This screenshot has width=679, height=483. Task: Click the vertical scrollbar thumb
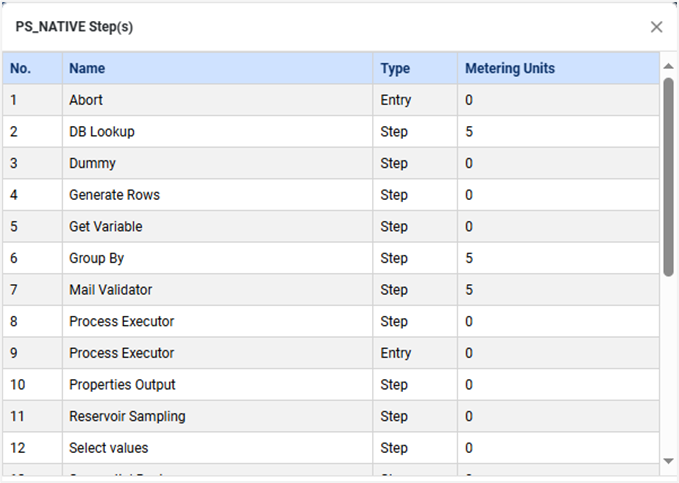tap(668, 175)
